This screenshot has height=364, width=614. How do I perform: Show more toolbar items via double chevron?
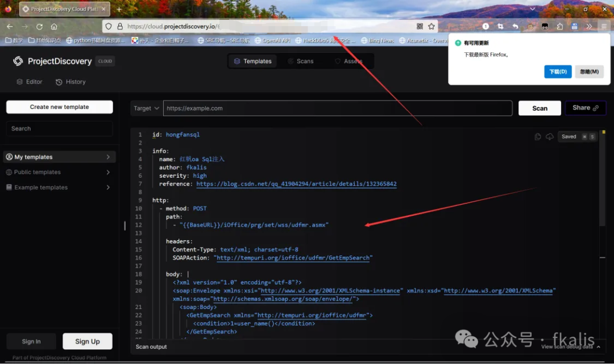(589, 26)
